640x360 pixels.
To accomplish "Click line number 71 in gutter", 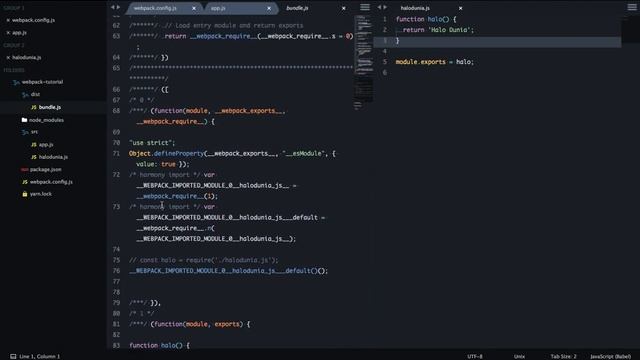I will tap(116, 153).
